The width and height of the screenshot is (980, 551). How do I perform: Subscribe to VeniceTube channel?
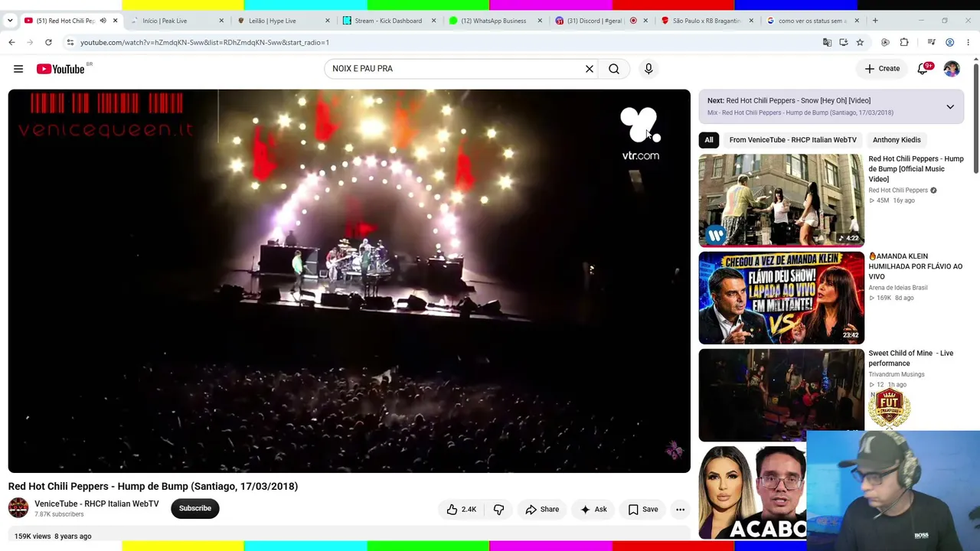(195, 508)
